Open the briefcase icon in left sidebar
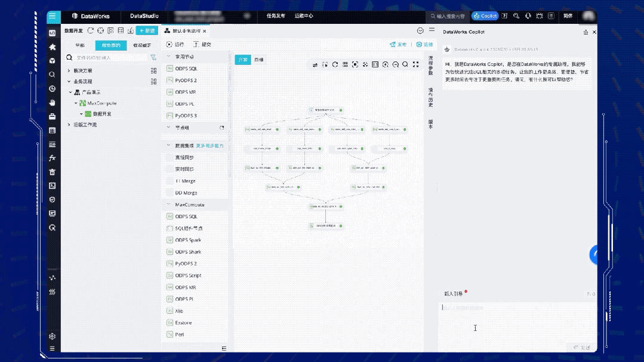Viewport: 644px width, 362px height. point(52,116)
